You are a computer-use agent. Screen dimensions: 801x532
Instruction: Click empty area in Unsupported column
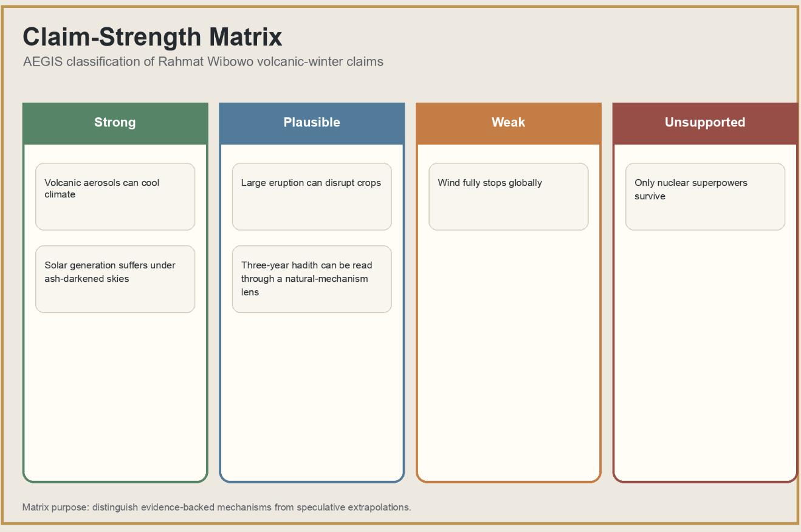[x=705, y=355]
